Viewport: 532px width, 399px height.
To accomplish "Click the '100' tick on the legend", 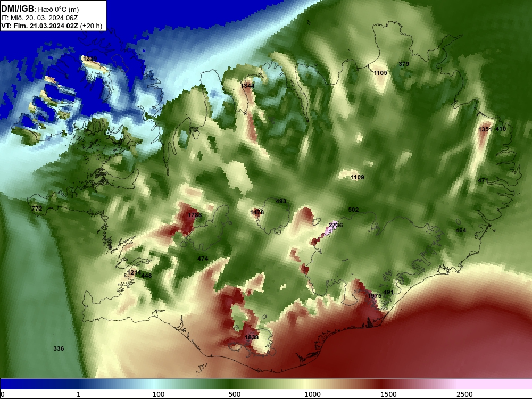I will (159, 394).
